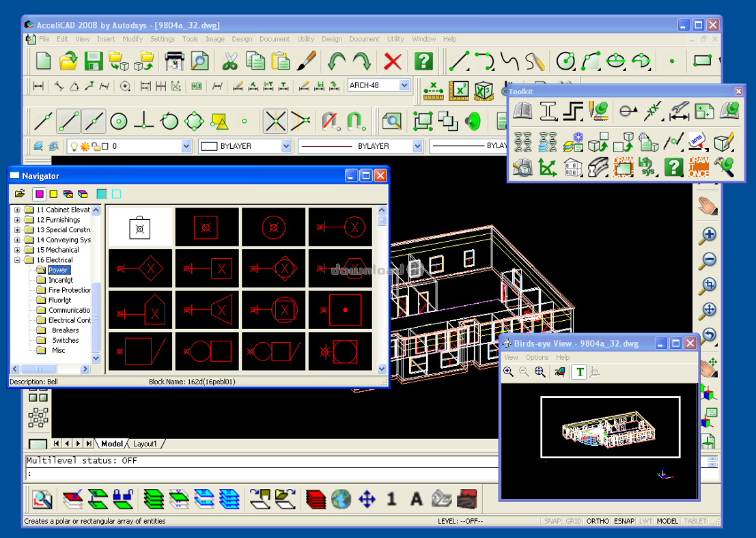Undo with the green left-curved arrow
Screen dimensions: 756x538
(337, 61)
